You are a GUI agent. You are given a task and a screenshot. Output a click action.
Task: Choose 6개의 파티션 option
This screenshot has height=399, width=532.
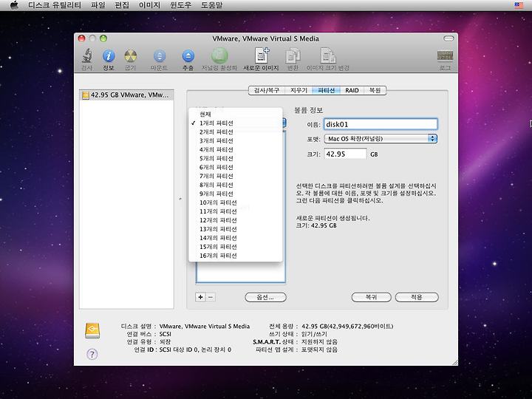(236, 167)
